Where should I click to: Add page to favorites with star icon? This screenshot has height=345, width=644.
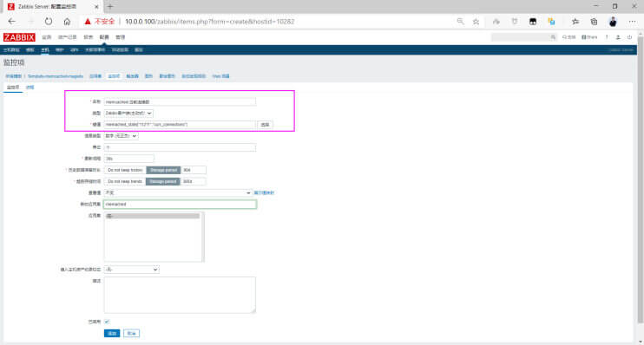tap(476, 22)
